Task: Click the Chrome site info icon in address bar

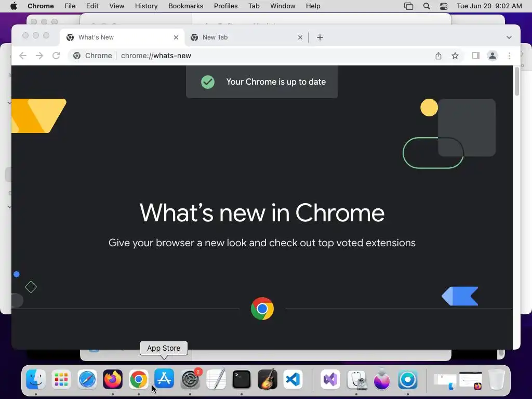Action: coord(77,56)
